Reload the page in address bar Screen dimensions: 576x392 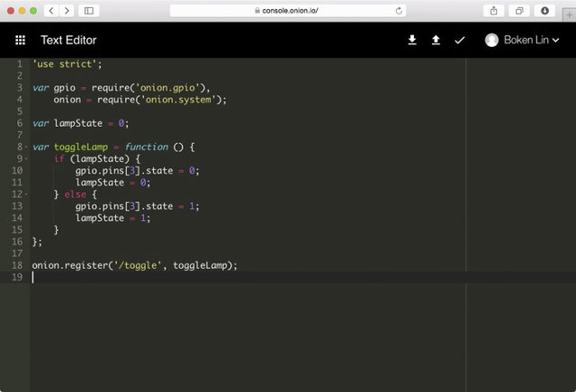click(399, 11)
